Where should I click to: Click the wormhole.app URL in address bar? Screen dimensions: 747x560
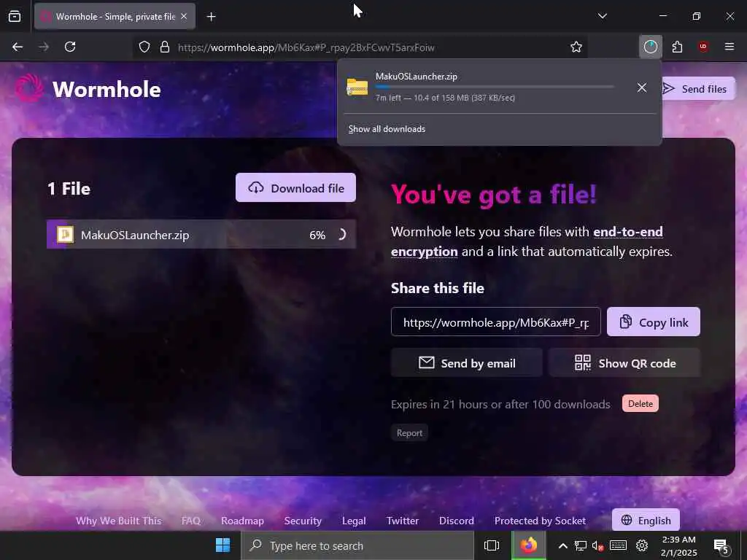tap(306, 47)
